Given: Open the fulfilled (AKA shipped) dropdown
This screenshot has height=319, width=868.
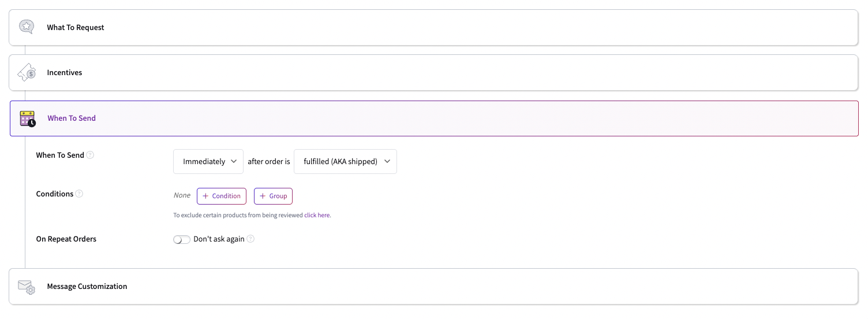Looking at the screenshot, I should (345, 162).
